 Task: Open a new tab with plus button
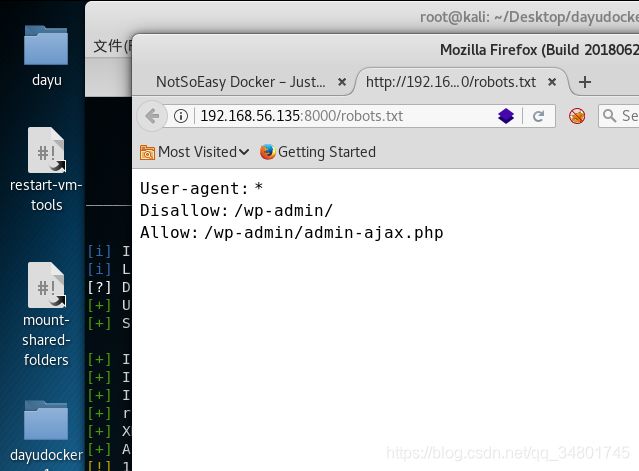point(585,82)
